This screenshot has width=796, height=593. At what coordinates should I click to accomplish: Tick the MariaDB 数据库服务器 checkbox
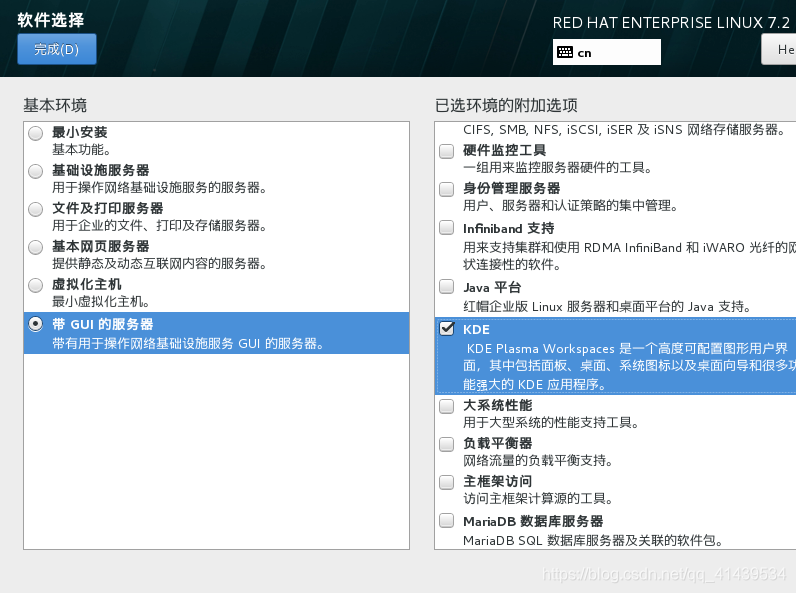click(447, 521)
